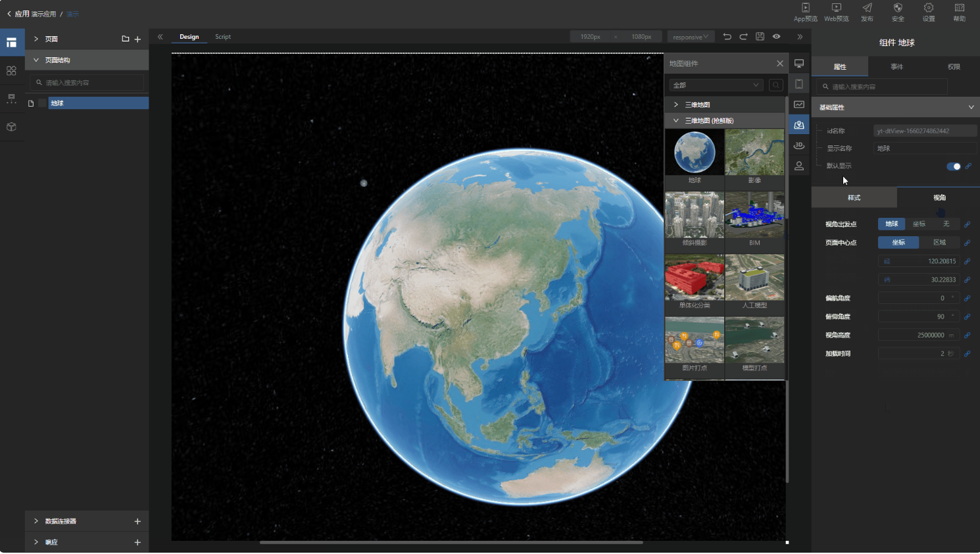The height and width of the screenshot is (554, 980).
Task: Expand the 数据连接器 section
Action: coord(36,521)
